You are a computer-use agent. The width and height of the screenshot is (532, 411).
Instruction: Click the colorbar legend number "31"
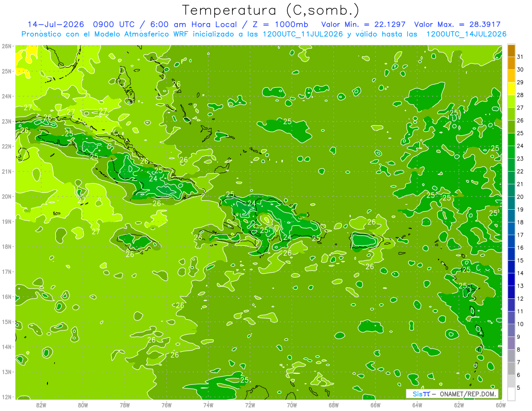(520, 57)
